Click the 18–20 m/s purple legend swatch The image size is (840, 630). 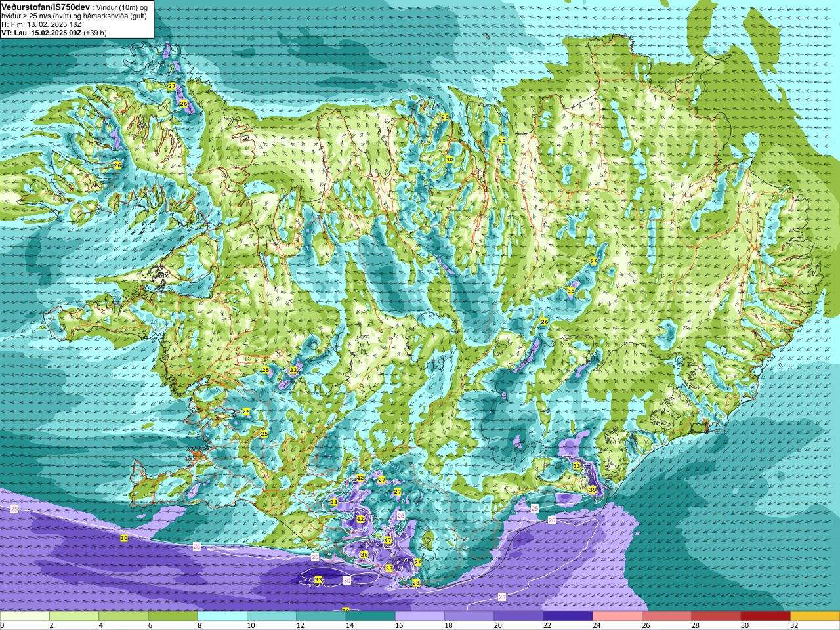coord(469,616)
